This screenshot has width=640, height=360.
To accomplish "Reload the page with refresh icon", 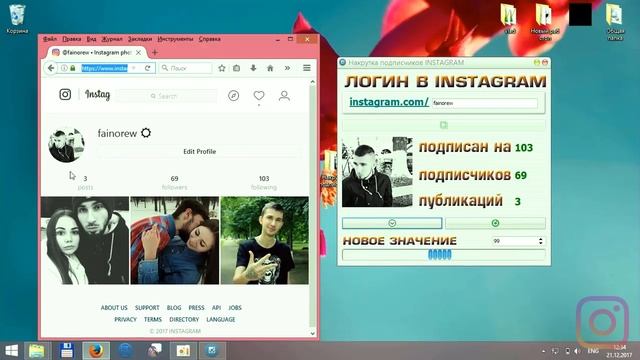I will tap(148, 68).
